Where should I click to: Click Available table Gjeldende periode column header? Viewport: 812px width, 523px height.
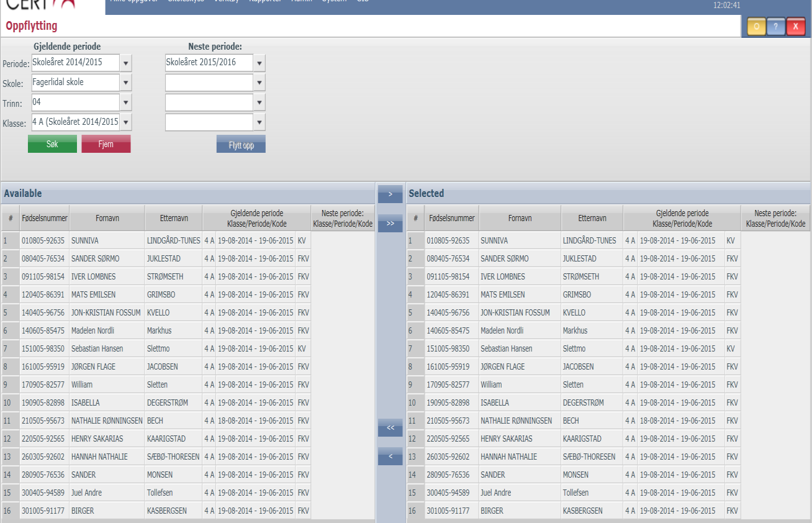click(x=256, y=218)
